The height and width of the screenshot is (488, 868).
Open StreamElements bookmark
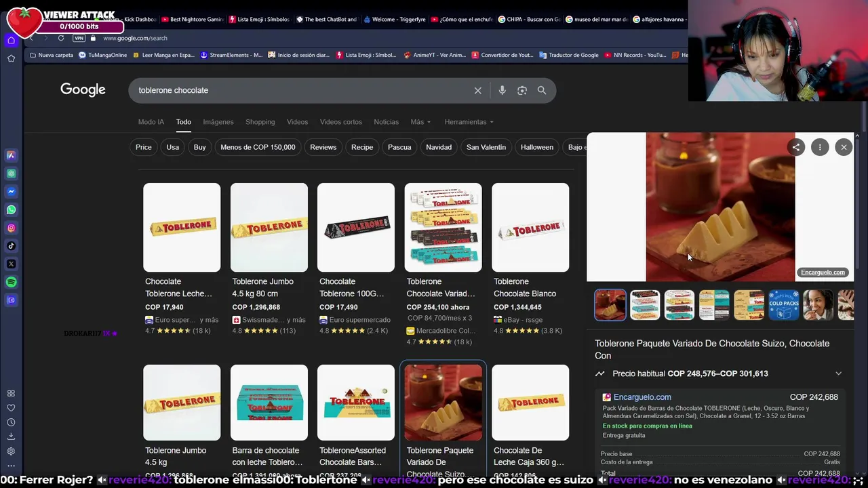231,55
